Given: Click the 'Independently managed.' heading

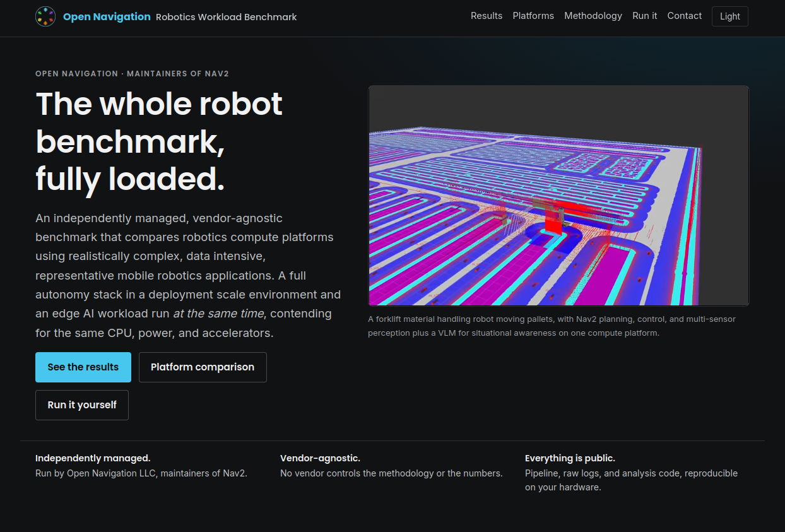Looking at the screenshot, I should [93, 458].
